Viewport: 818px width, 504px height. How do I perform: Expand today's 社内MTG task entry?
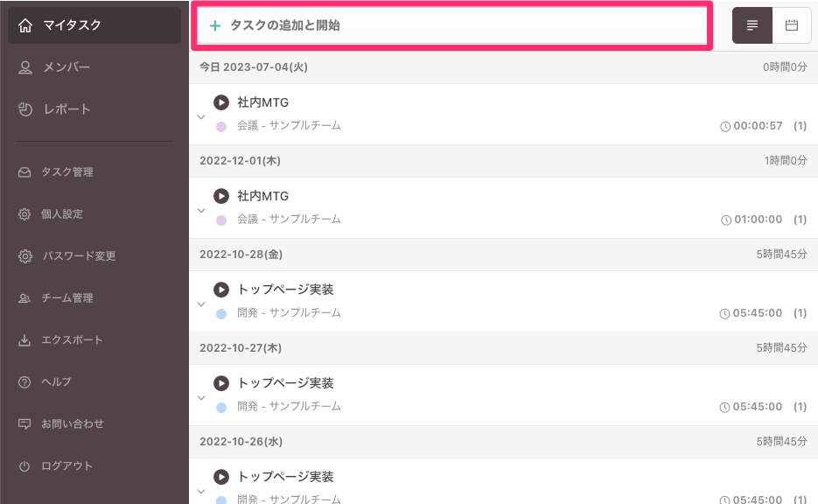point(201,116)
